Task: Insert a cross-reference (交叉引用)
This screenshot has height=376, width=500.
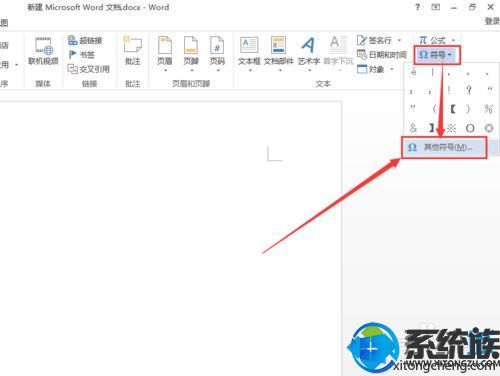Action: [89, 69]
